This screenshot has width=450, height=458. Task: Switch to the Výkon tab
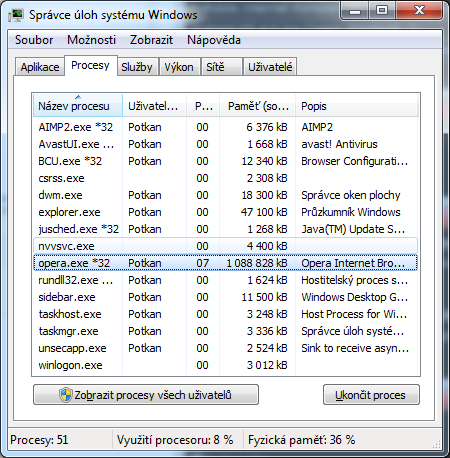pos(179,67)
